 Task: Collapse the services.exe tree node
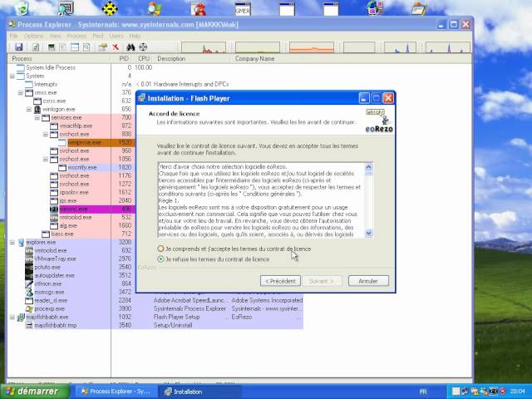37,118
